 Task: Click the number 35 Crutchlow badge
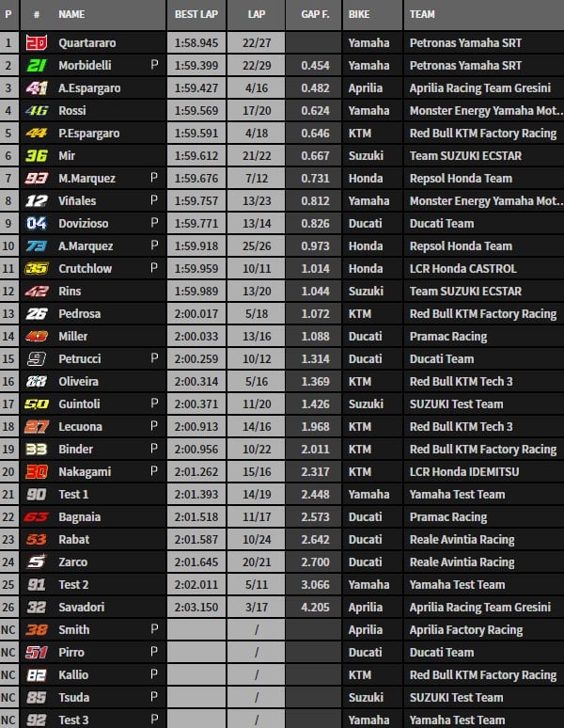pyautogui.click(x=36, y=269)
